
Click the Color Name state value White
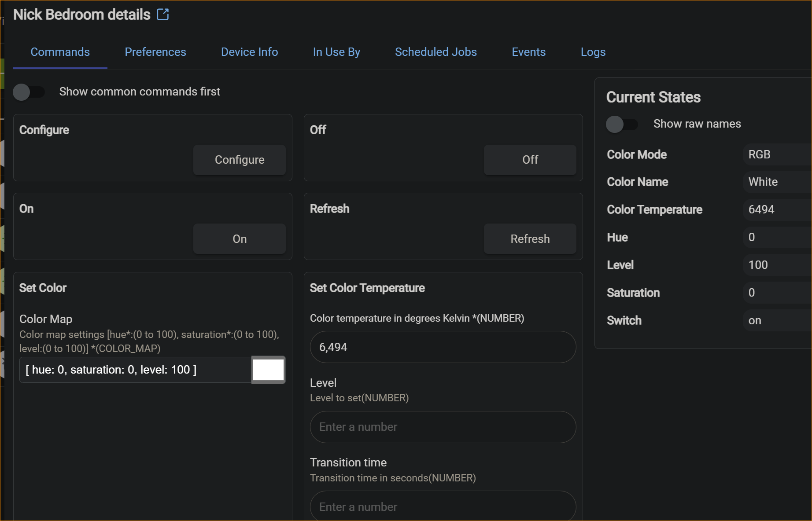point(763,182)
